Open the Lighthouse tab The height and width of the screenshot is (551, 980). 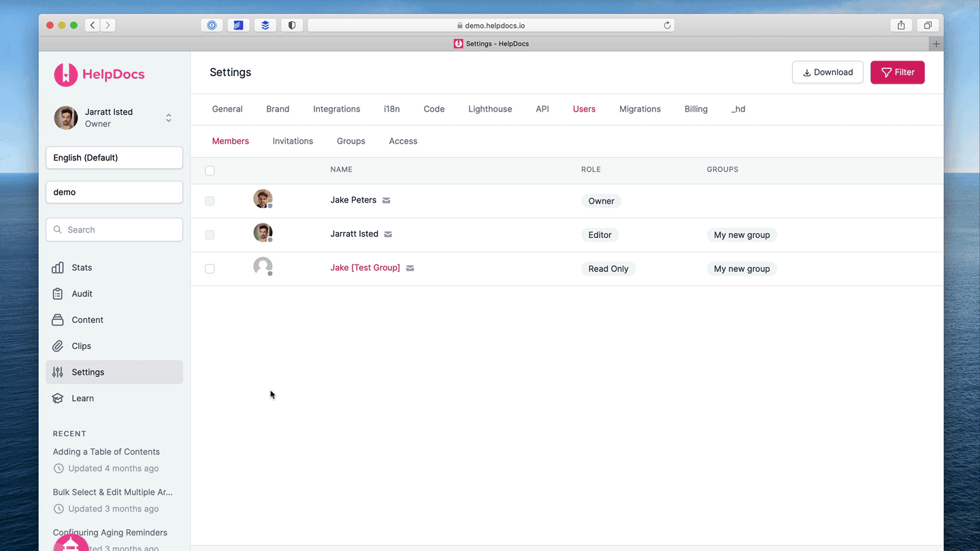tap(490, 109)
